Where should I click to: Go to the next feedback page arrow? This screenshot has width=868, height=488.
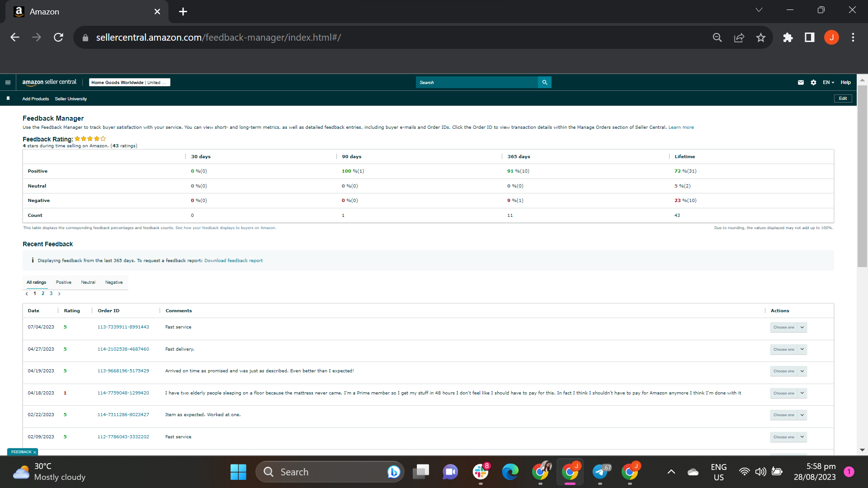59,294
